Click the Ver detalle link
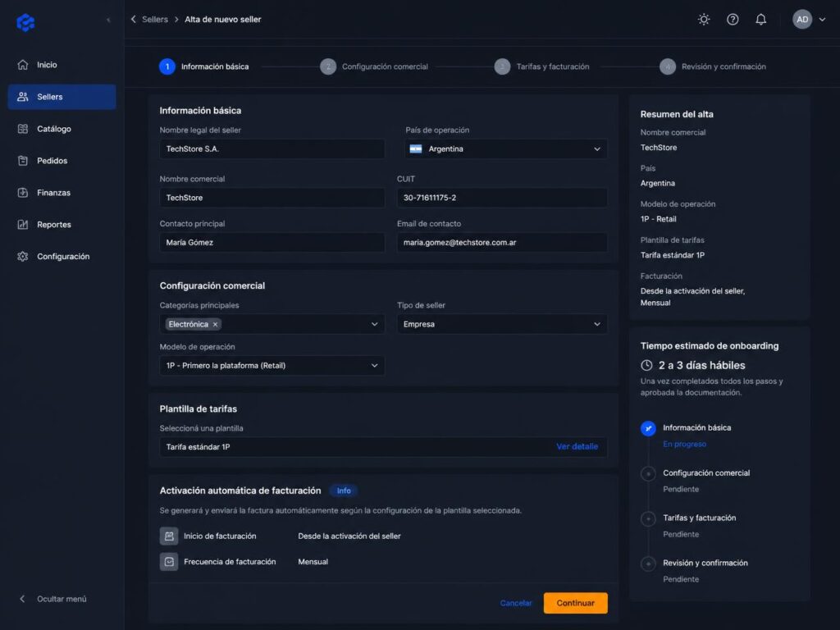 click(577, 446)
